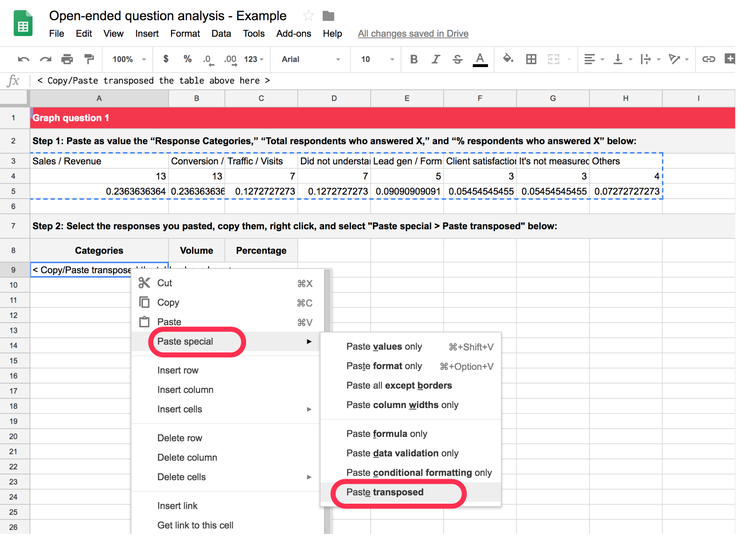
Task: Open the text color picker
Action: click(x=480, y=59)
